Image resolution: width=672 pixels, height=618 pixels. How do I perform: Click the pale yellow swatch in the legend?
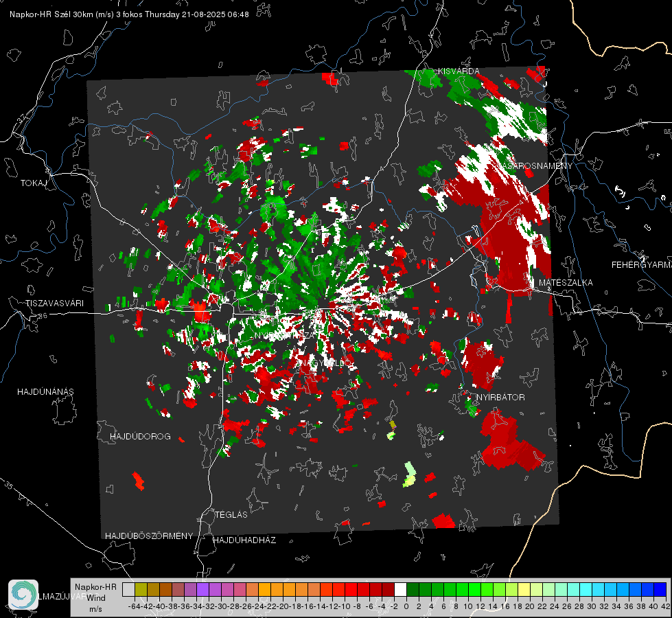coord(524,590)
